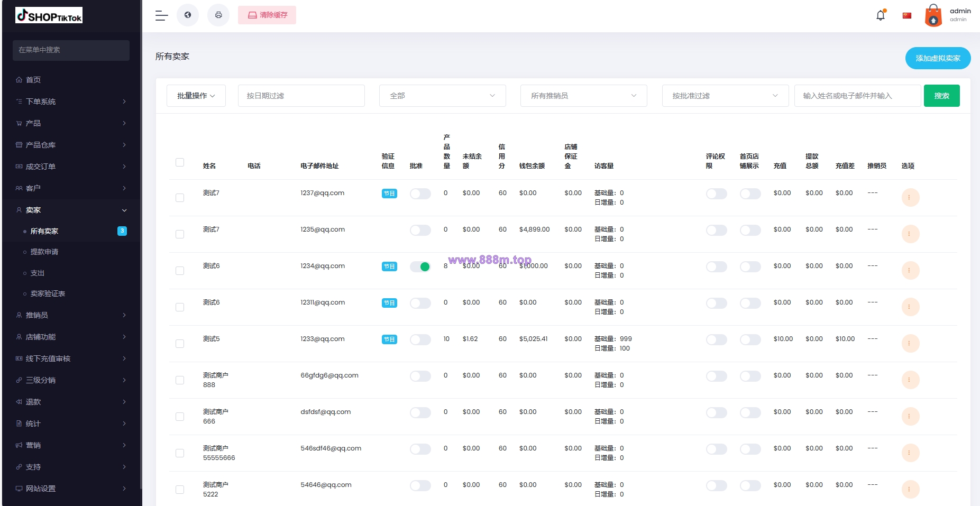The height and width of the screenshot is (506, 980).
Task: View verification info badge for 12311@qq.com
Action: coord(389,303)
